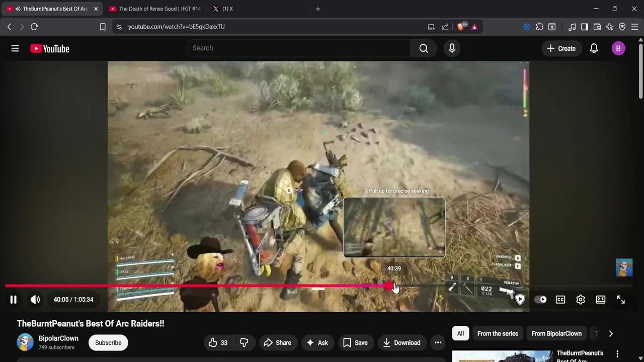Open options menu for the suggested video
The width and height of the screenshot is (644, 362).
coord(617,354)
